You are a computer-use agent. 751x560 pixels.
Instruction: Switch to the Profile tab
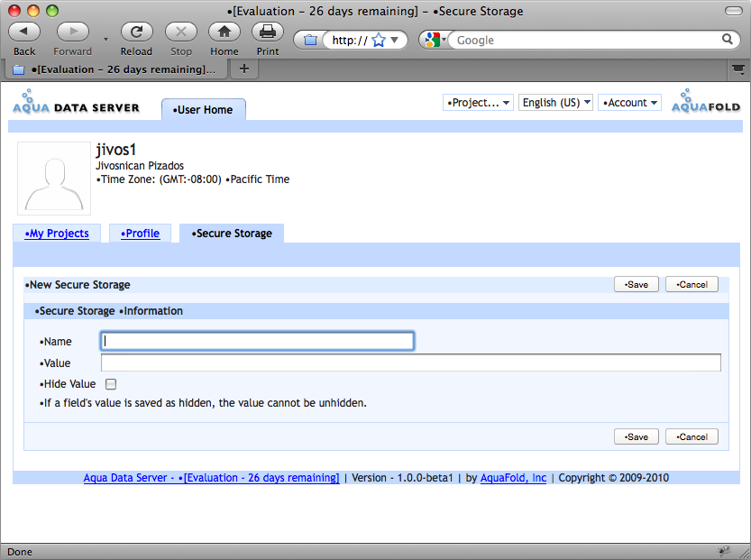(140, 234)
